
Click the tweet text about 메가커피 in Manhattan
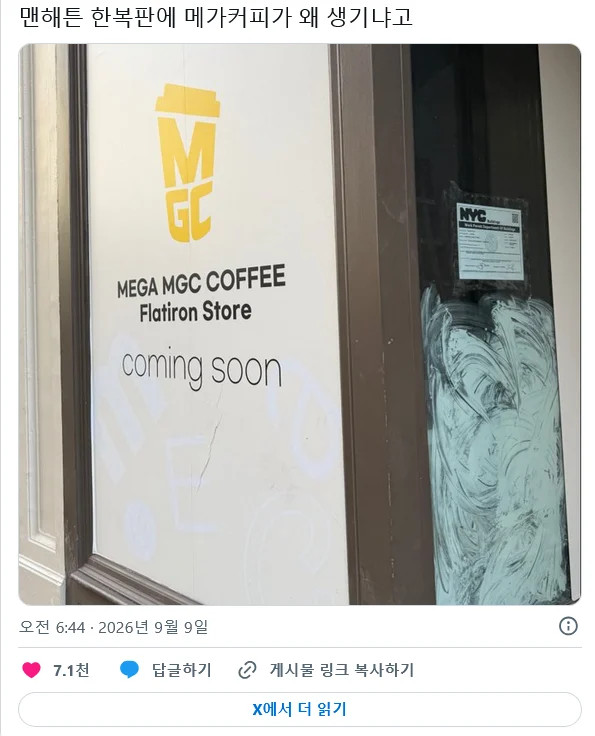click(216, 17)
